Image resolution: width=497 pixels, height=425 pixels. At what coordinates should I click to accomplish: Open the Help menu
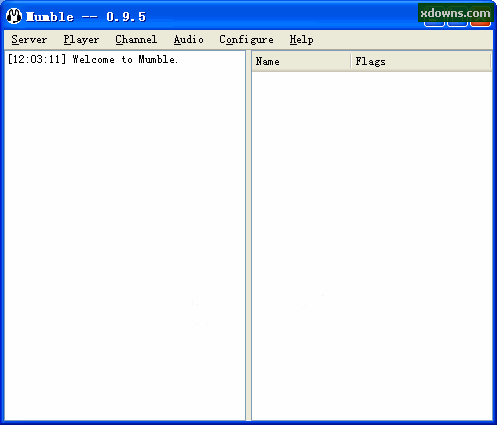click(301, 40)
